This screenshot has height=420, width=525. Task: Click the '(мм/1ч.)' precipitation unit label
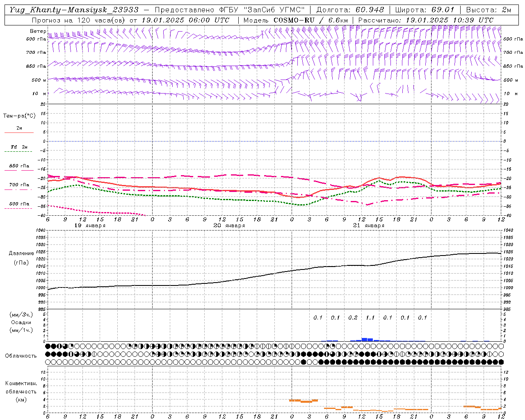[21, 330]
